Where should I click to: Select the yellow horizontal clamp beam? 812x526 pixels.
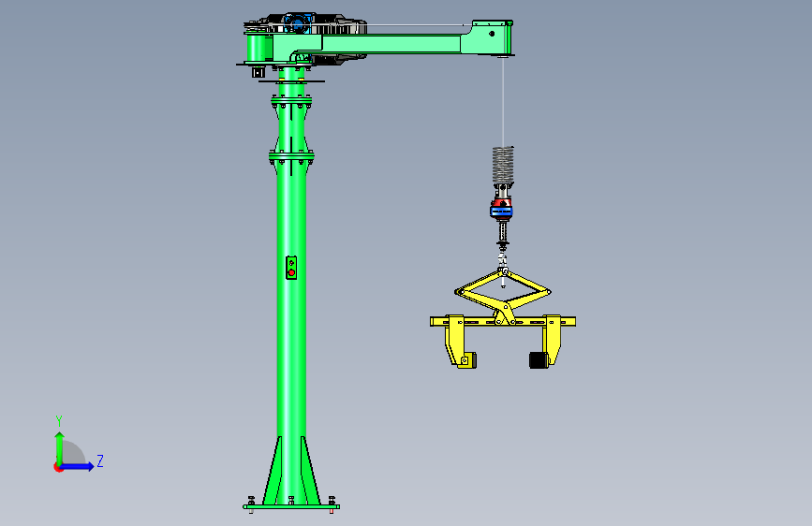503,322
